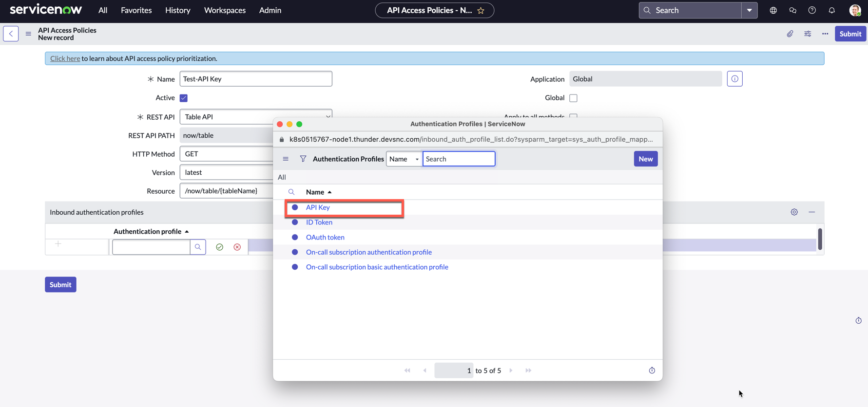Viewport: 868px width, 407px height.
Task: Toggle the Active checkbox
Action: click(x=184, y=98)
